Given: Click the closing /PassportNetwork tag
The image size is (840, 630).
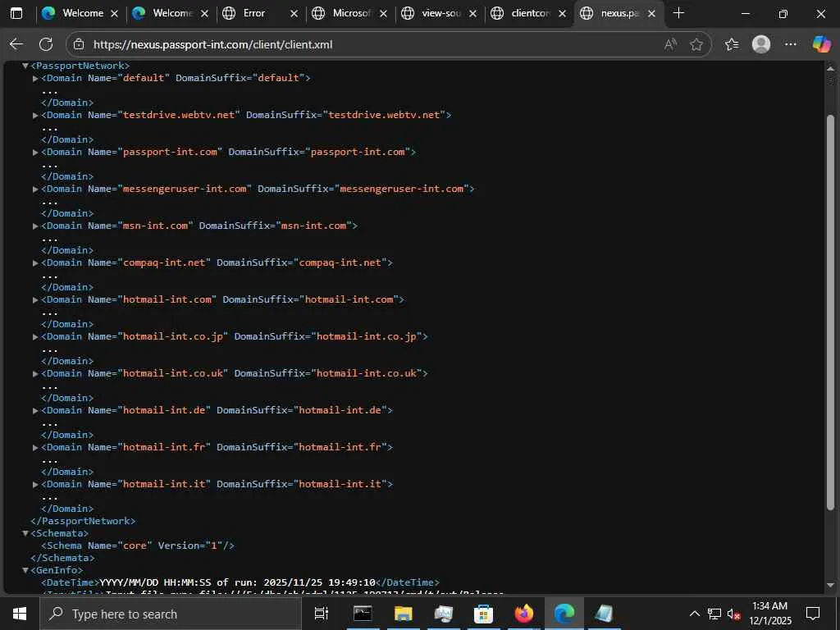Looking at the screenshot, I should pyautogui.click(x=83, y=521).
